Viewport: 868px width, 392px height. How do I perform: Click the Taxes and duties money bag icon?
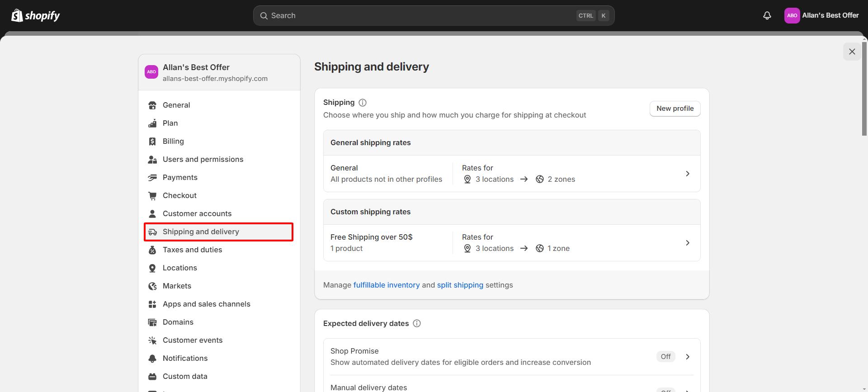pos(152,250)
